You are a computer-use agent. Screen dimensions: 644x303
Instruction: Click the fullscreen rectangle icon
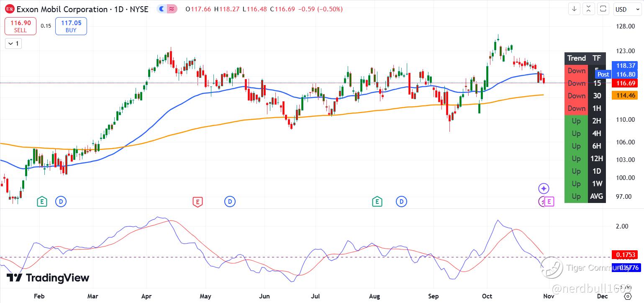[x=603, y=9]
